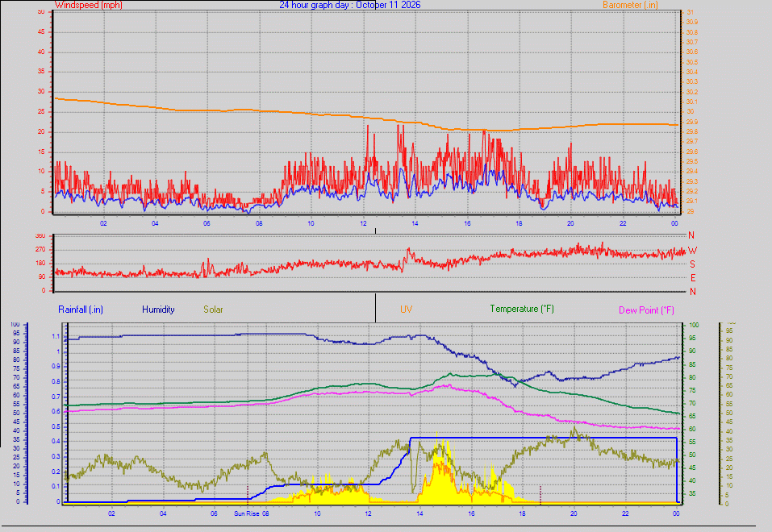
Task: Click the '29.9' barometer axis value
Action: coord(692,122)
